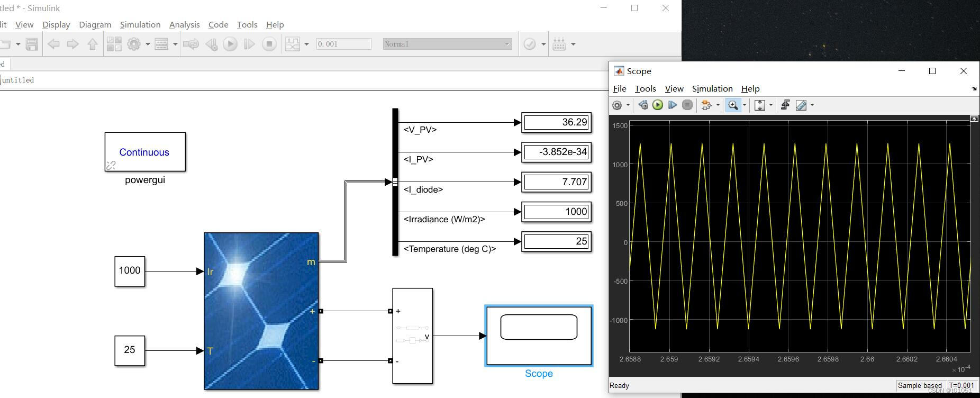Click the Sample based status bar entry
Viewport: 980px width, 398px height.
920,385
